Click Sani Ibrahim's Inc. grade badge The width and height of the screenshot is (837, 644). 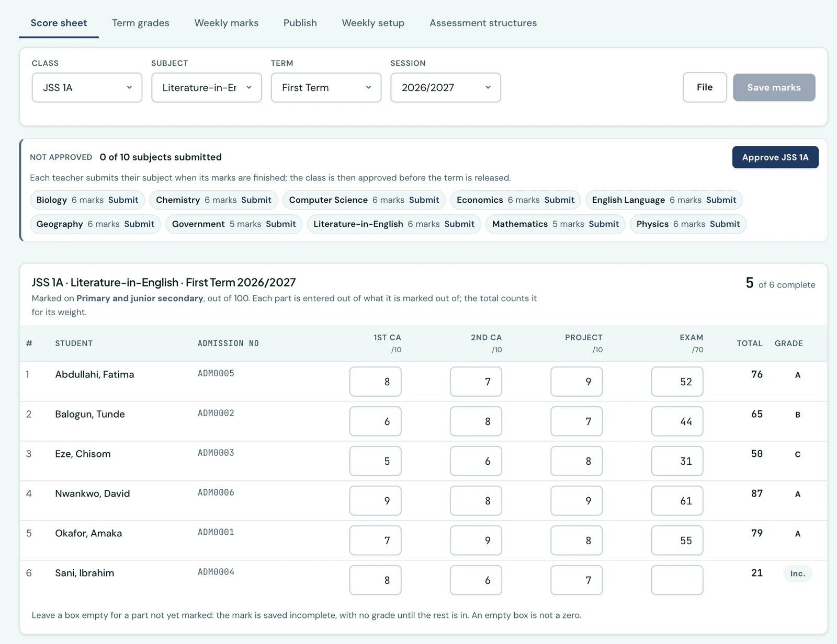tap(798, 573)
